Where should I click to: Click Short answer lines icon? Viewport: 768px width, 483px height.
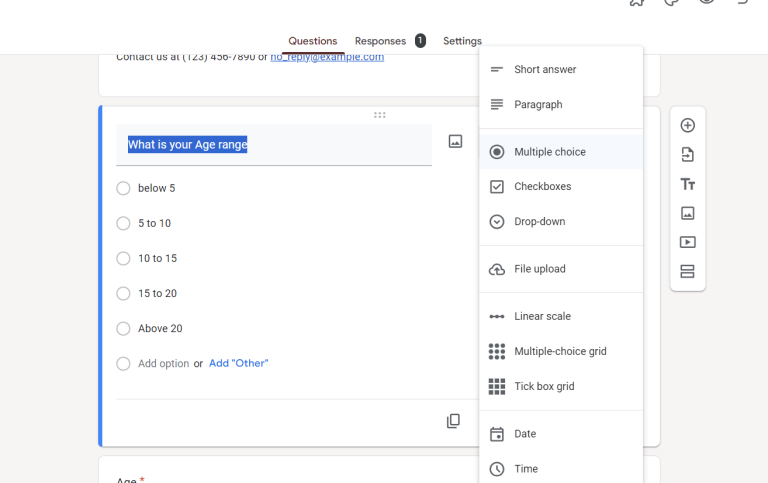[497, 70]
